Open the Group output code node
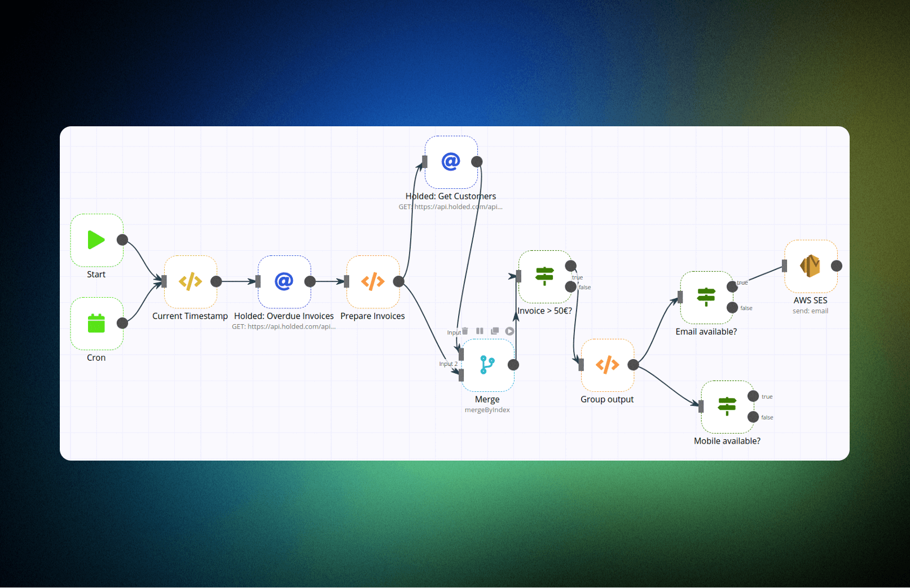 pyautogui.click(x=608, y=365)
